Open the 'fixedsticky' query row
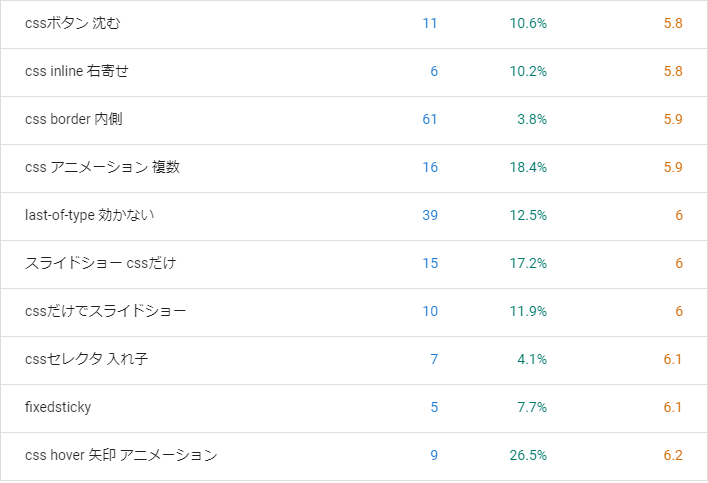Screen dimensions: 708x483 pos(354,409)
